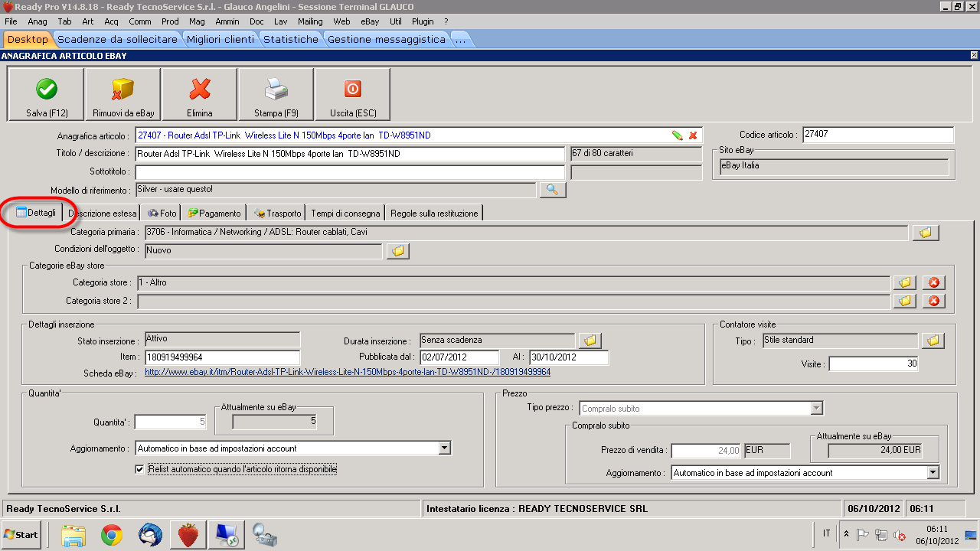This screenshot has width=980, height=551.
Task: Open the Mailing menu
Action: (310, 21)
